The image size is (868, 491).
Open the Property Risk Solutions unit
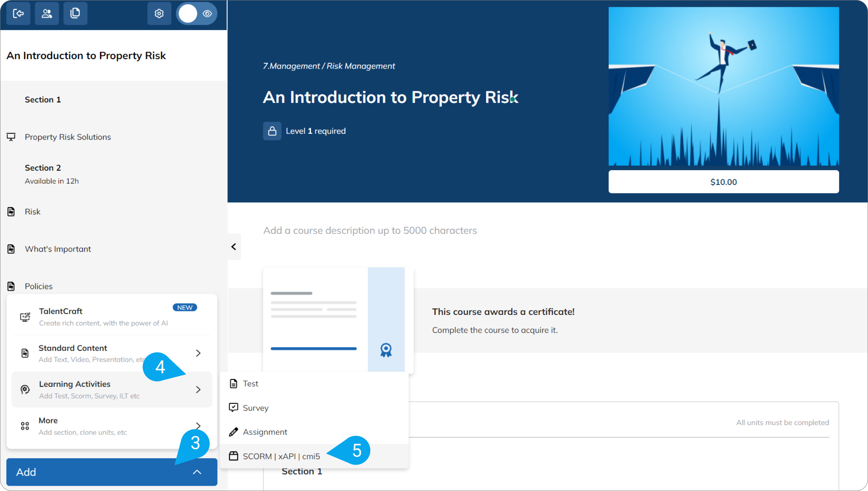pos(68,137)
